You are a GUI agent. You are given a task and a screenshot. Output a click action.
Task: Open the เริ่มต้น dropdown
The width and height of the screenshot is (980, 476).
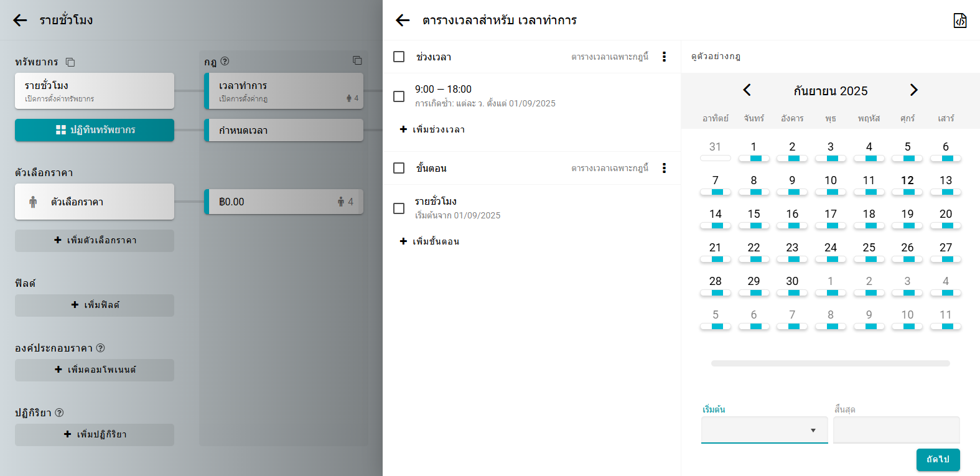[x=764, y=430]
